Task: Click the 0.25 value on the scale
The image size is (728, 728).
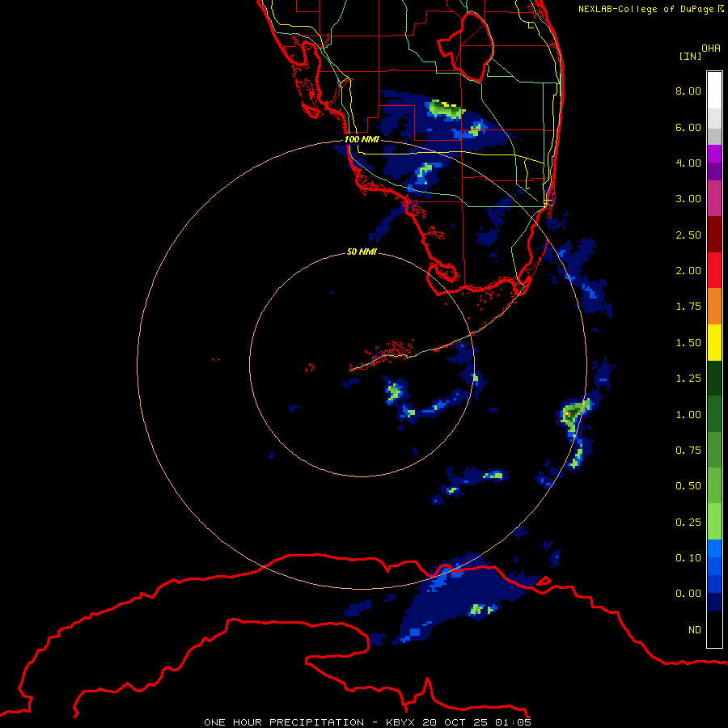Action: [688, 523]
